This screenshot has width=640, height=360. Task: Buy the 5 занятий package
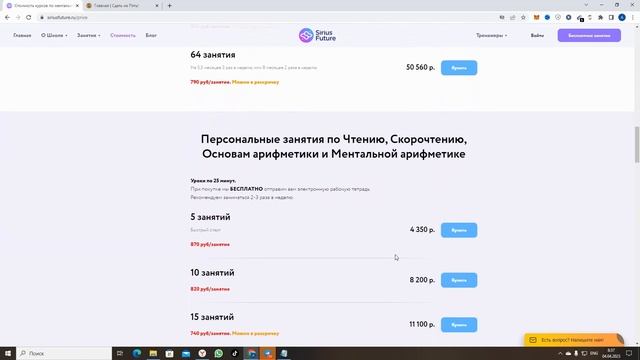[459, 230]
